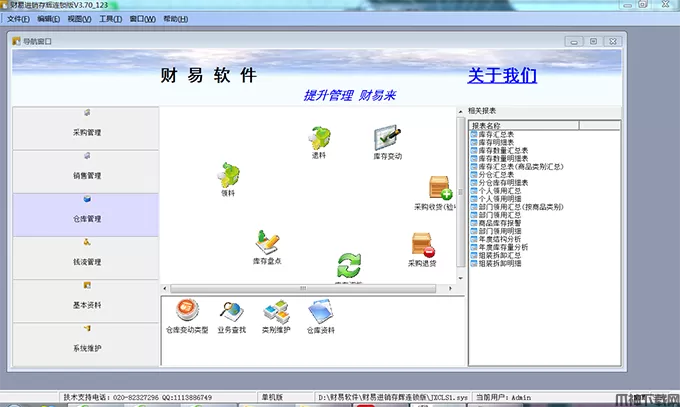Open the 领料 material requisition icon
Image resolution: width=680 pixels, height=407 pixels.
[229, 179]
